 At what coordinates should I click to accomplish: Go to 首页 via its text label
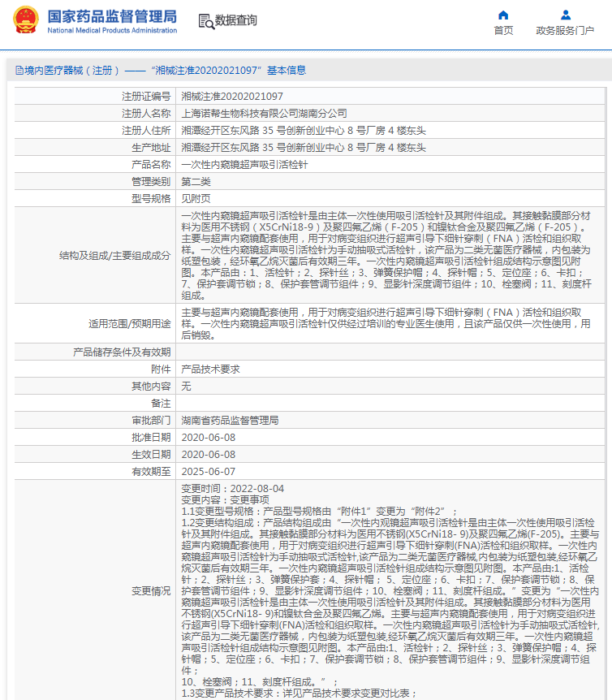click(x=503, y=30)
